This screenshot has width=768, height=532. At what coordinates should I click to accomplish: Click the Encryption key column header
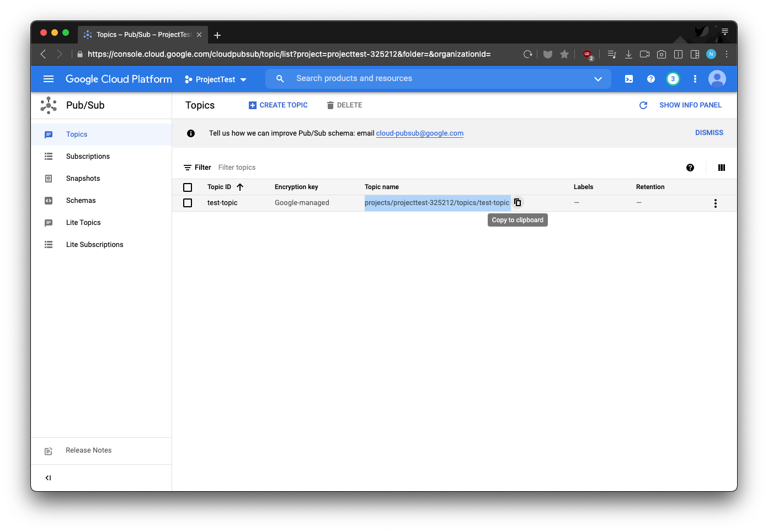pos(296,187)
